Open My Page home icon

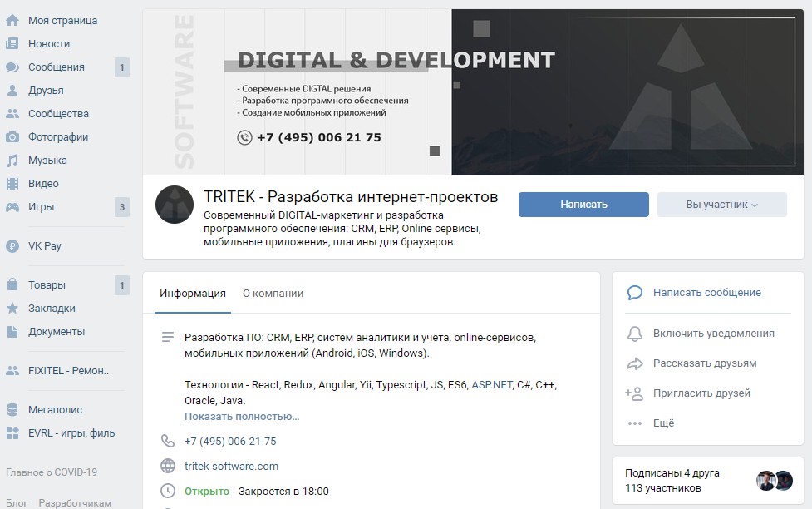click(12, 20)
